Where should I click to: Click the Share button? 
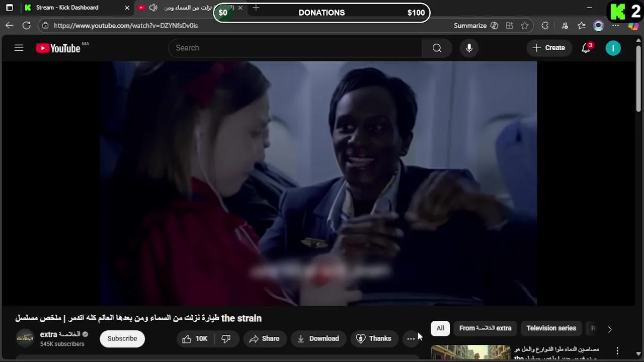pos(264,338)
